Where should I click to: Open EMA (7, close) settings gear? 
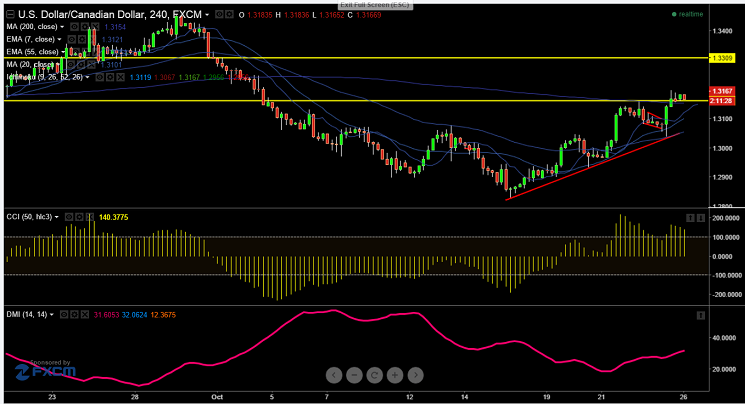[x=82, y=39]
